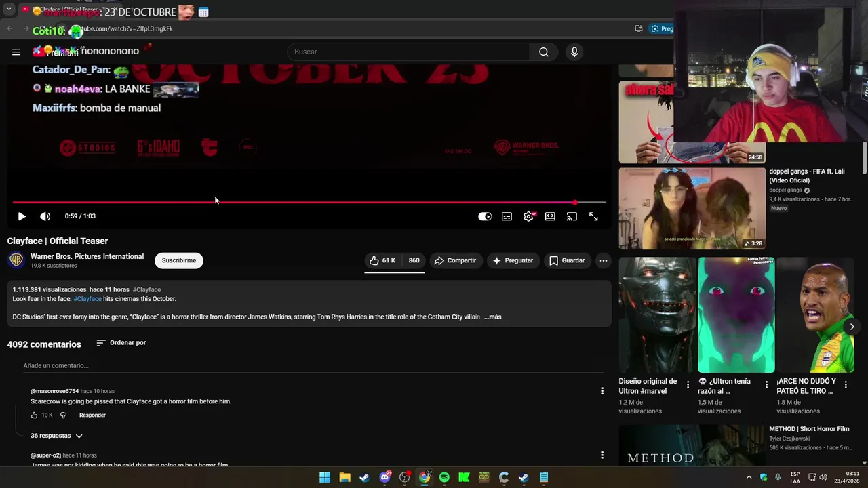
Task: Play the Clayface teaser video
Action: [22, 216]
